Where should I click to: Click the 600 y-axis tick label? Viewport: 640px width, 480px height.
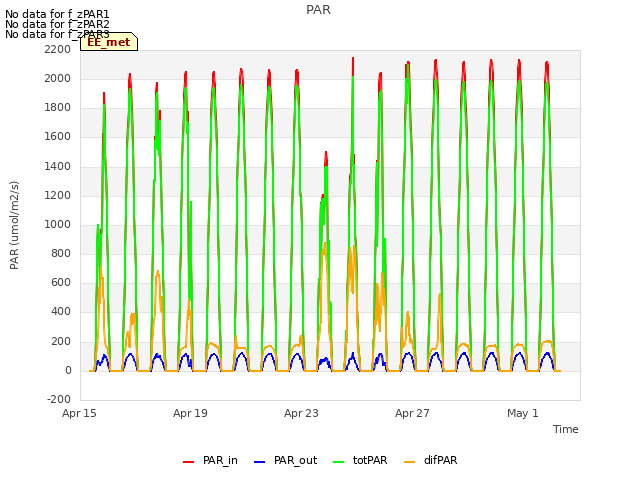pos(61,282)
